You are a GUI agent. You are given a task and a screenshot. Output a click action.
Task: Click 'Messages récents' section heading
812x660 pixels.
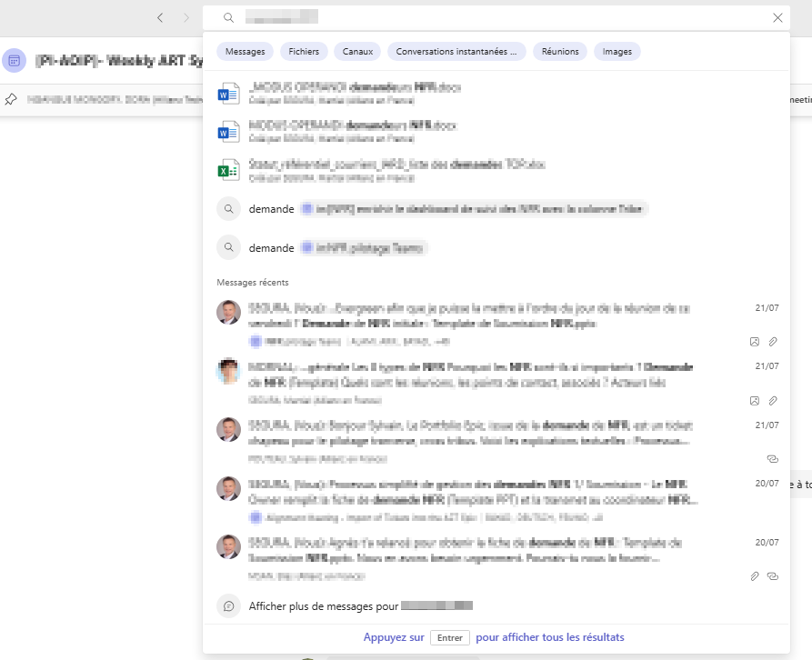click(x=252, y=282)
